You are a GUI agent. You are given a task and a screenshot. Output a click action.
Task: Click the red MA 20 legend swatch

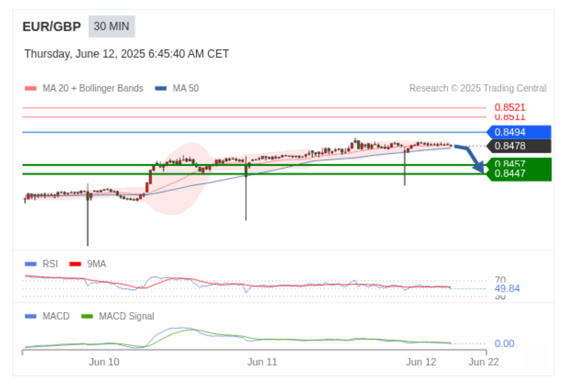pyautogui.click(x=31, y=88)
